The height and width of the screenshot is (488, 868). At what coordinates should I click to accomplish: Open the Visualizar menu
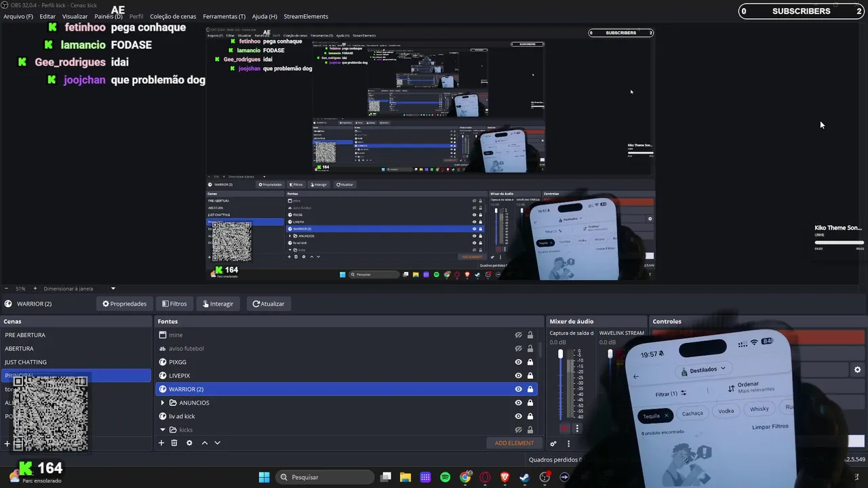[75, 16]
